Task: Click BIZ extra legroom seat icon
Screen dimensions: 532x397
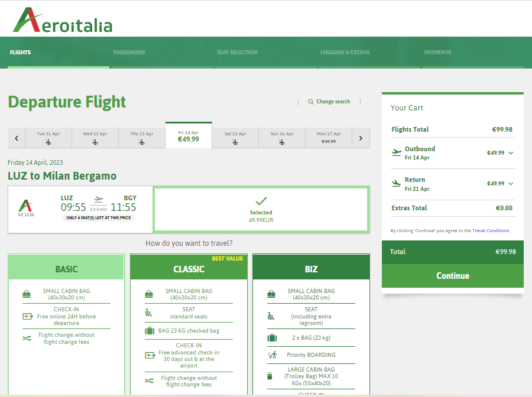Action: [271, 316]
